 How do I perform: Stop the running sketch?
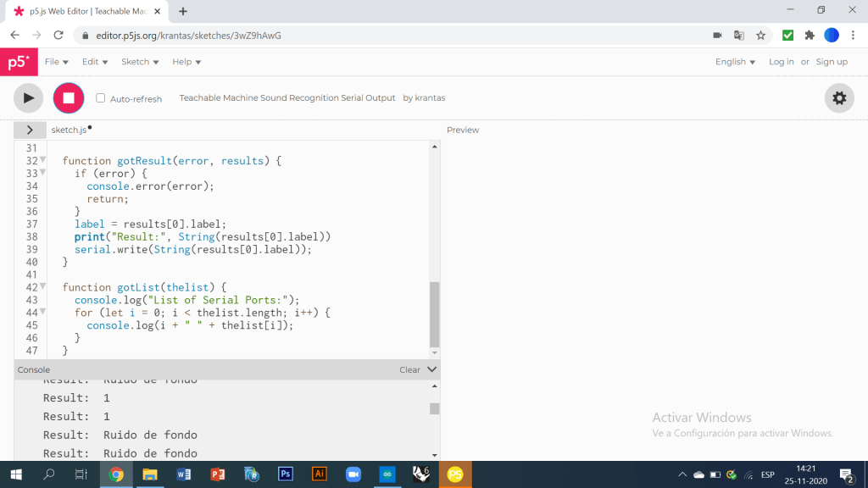coord(69,98)
